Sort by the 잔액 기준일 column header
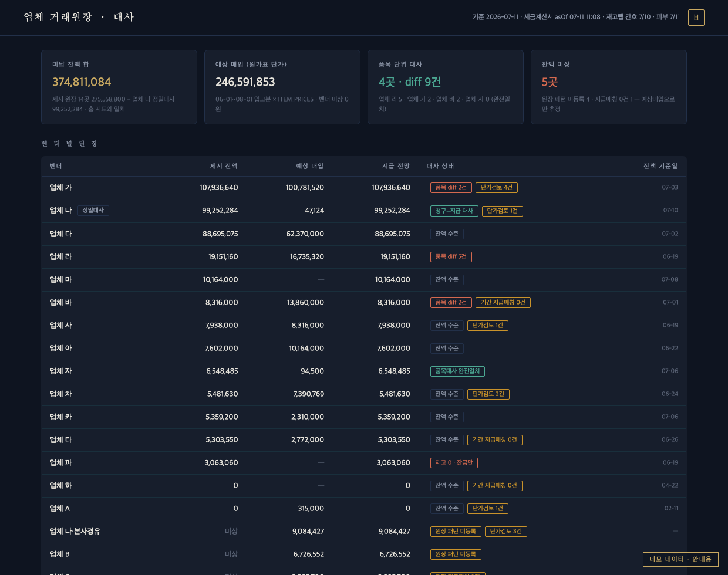The image size is (728, 575). (660, 166)
